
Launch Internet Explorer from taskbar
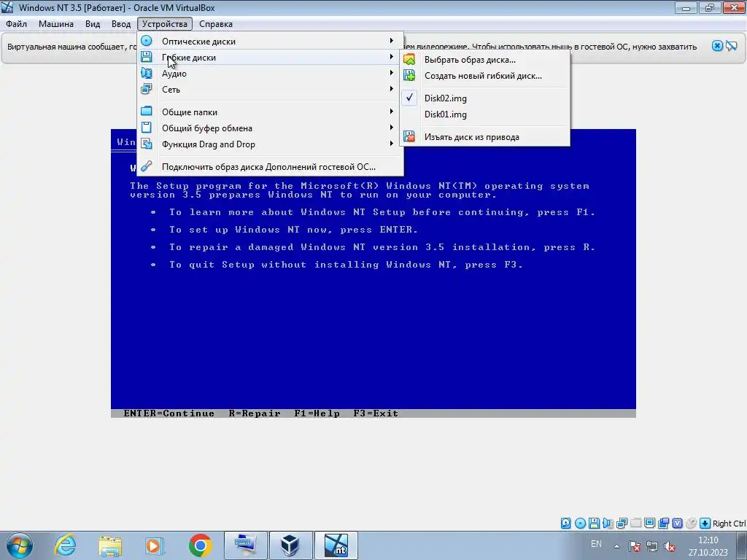[65, 545]
